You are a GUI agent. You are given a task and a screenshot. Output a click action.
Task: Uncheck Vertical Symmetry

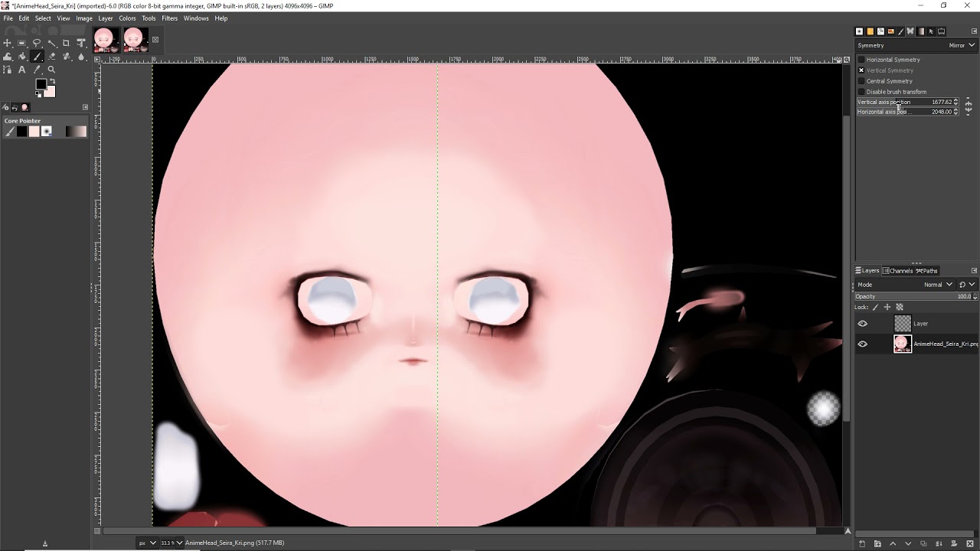pyautogui.click(x=861, y=70)
